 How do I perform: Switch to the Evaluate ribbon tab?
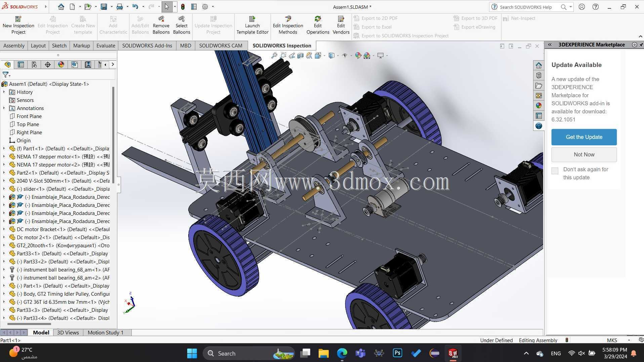click(x=106, y=45)
